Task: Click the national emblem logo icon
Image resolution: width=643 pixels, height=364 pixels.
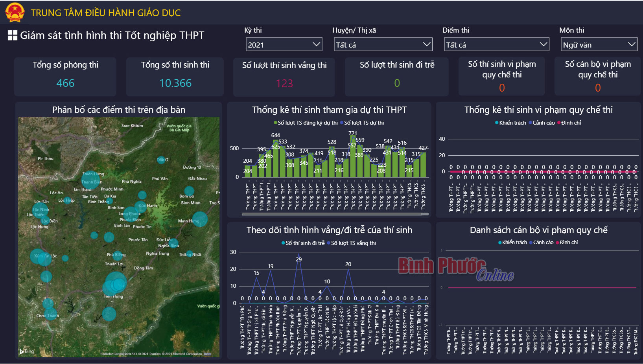Action: coord(15,12)
